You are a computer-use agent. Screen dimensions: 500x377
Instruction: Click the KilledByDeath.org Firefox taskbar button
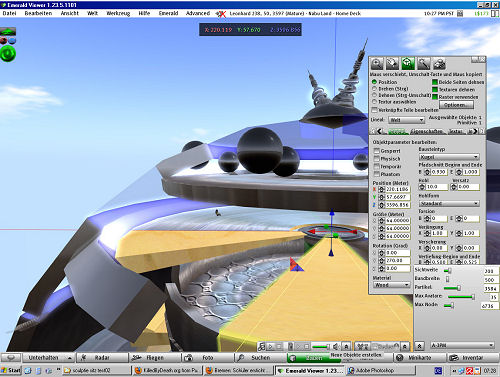click(x=168, y=370)
